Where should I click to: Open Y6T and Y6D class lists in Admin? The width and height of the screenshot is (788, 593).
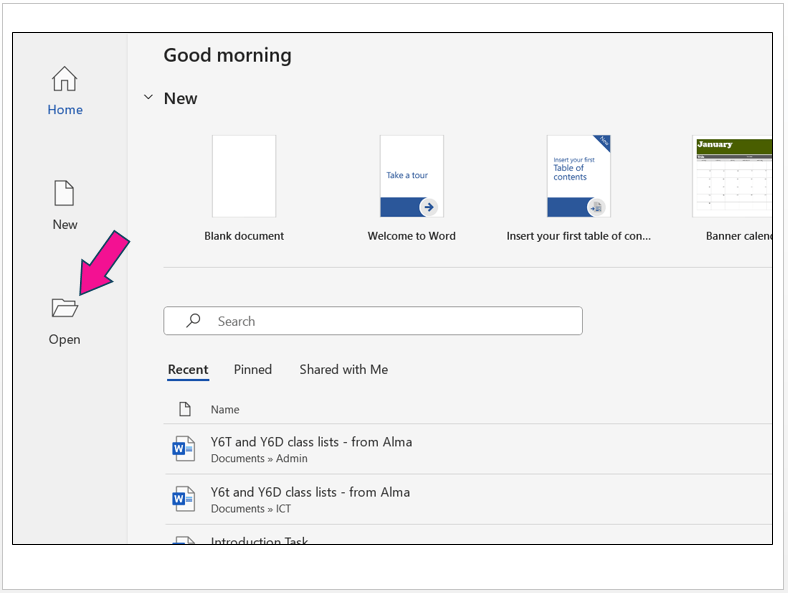311,442
